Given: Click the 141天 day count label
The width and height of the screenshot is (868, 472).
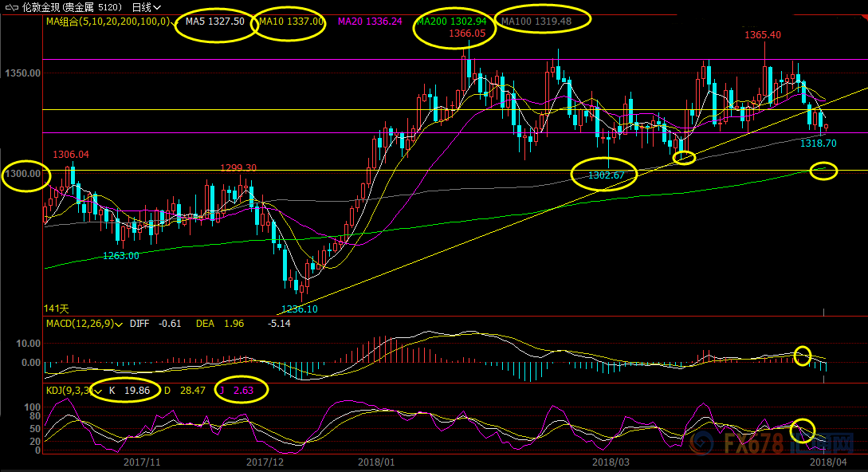Looking at the screenshot, I should tap(55, 308).
